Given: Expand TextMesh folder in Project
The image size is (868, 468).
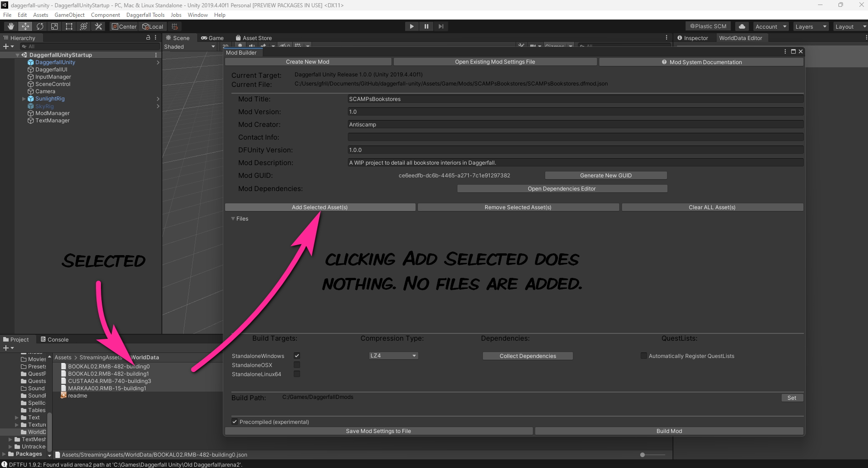Looking at the screenshot, I should [x=10, y=439].
